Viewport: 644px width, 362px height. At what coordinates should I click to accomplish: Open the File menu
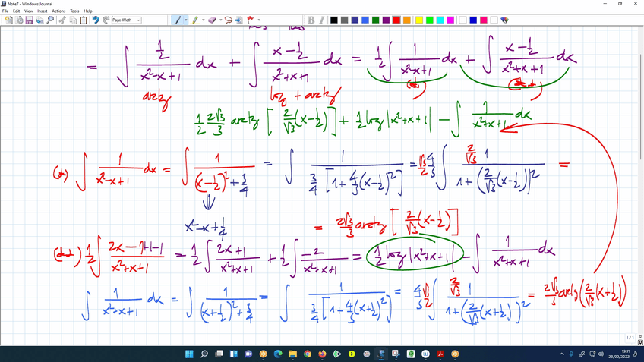(x=5, y=11)
